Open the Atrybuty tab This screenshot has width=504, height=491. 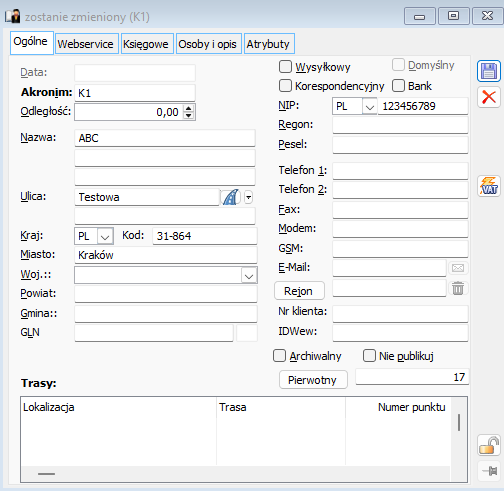pos(269,44)
